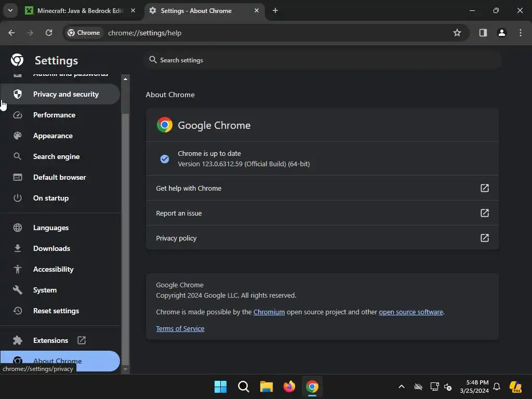Screen dimensions: 532x399
Task: Click the Reset settings history icon
Action: coord(18,311)
